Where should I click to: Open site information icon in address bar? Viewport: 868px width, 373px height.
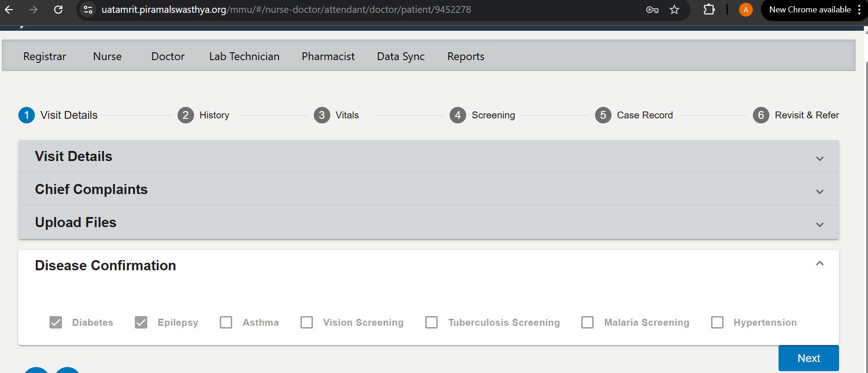(x=88, y=10)
